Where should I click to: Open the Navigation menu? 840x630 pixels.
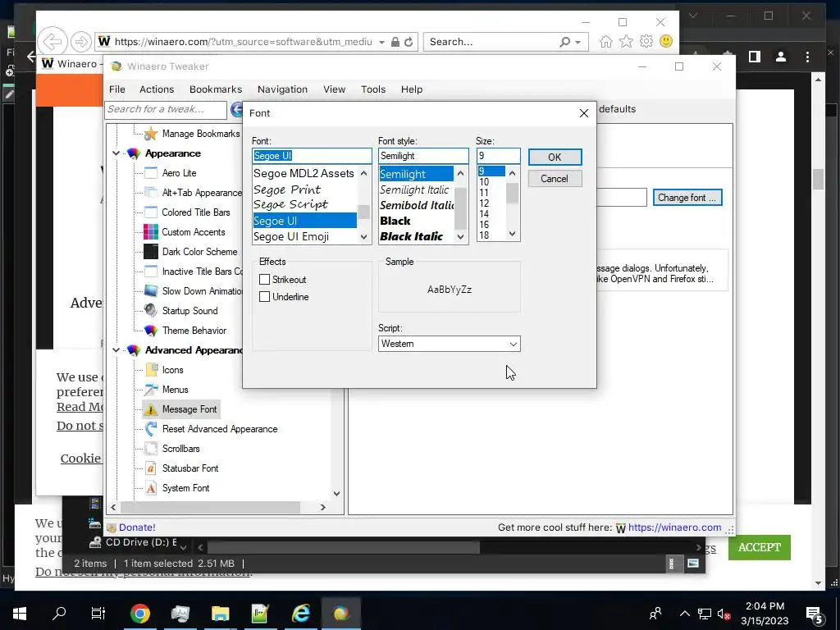pos(282,89)
